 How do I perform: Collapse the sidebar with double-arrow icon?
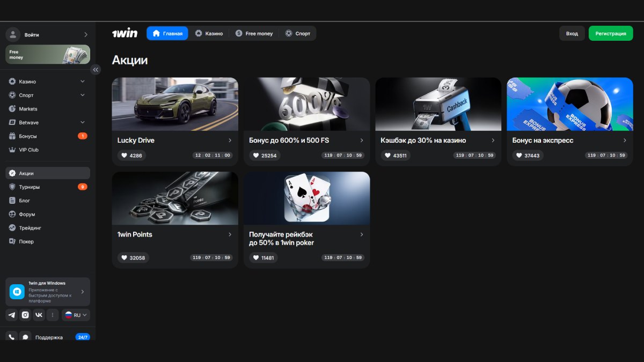(96, 69)
